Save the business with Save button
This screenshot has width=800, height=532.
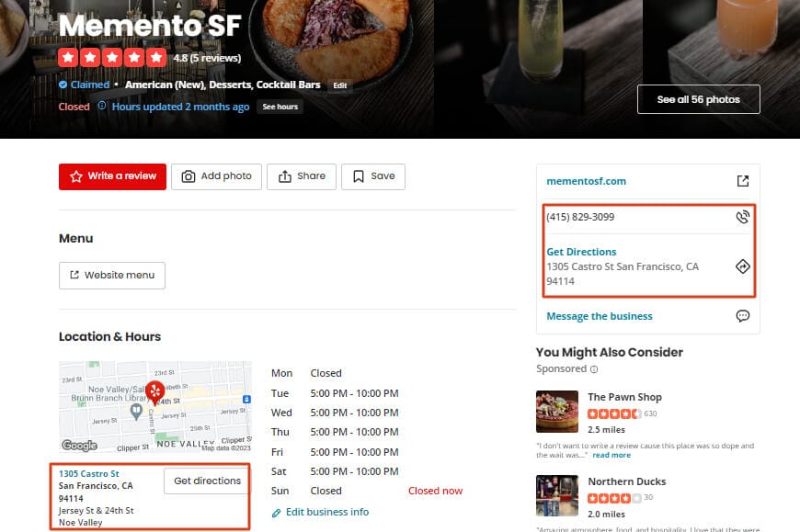[373, 176]
